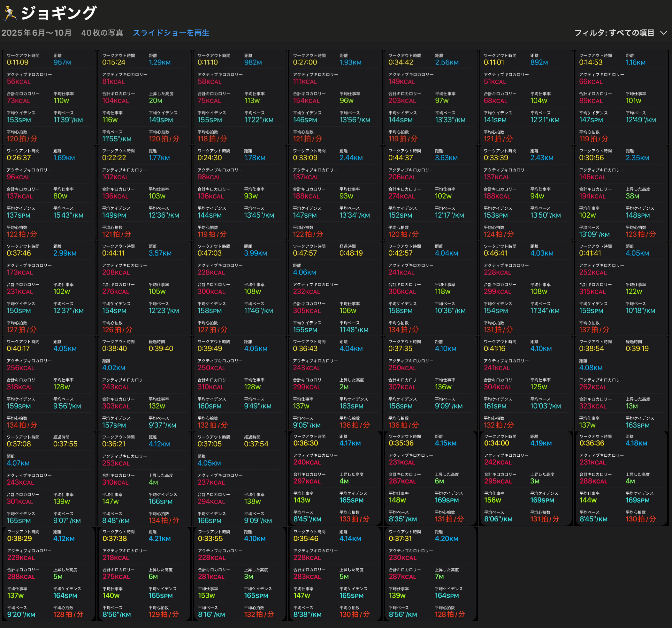Open the 0:34:00 workout with 4.19km
Screen dimensions: 672x628
[x=526, y=478]
